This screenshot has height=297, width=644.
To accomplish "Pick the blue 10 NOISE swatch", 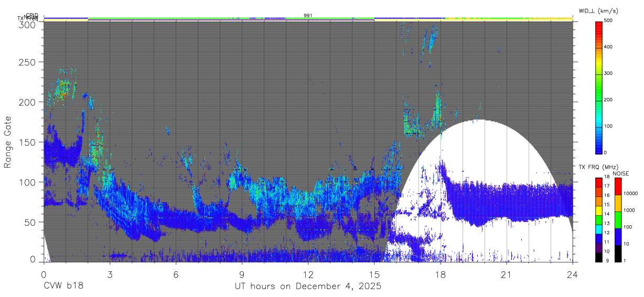I will [x=618, y=237].
